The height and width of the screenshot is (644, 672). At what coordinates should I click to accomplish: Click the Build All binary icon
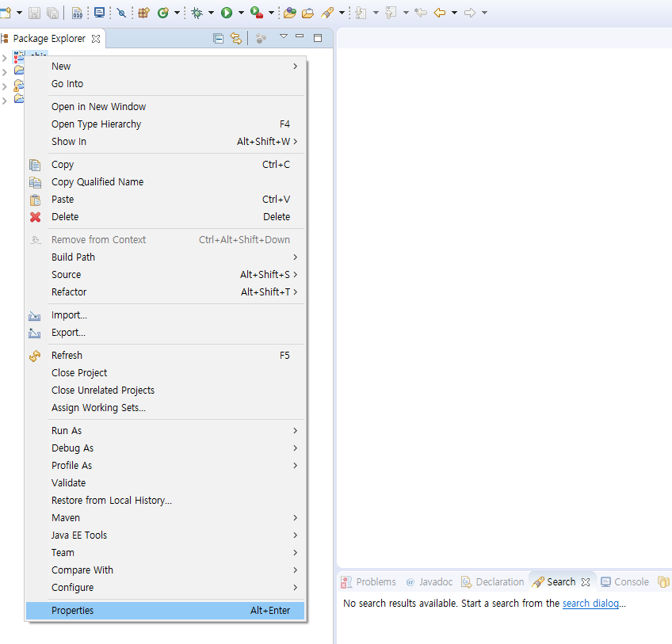[x=77, y=13]
